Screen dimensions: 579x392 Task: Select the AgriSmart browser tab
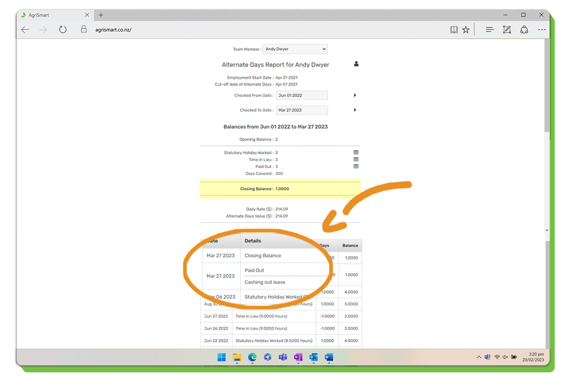coord(51,15)
